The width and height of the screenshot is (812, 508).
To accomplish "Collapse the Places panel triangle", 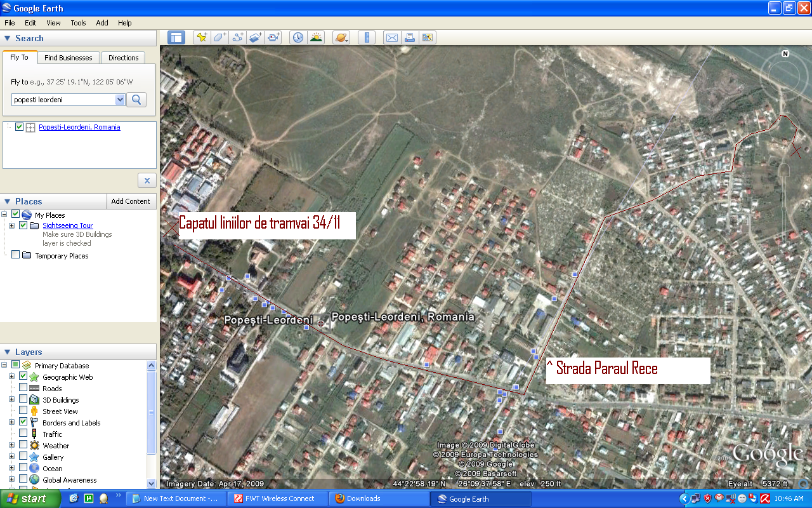I will [7, 201].
